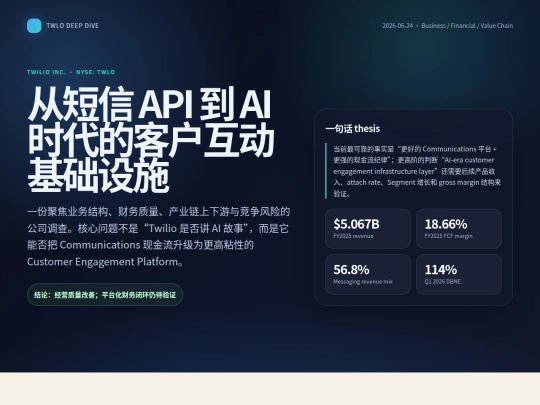The image size is (540, 405).
Task: Click the 56.8% value
Action: [351, 270]
